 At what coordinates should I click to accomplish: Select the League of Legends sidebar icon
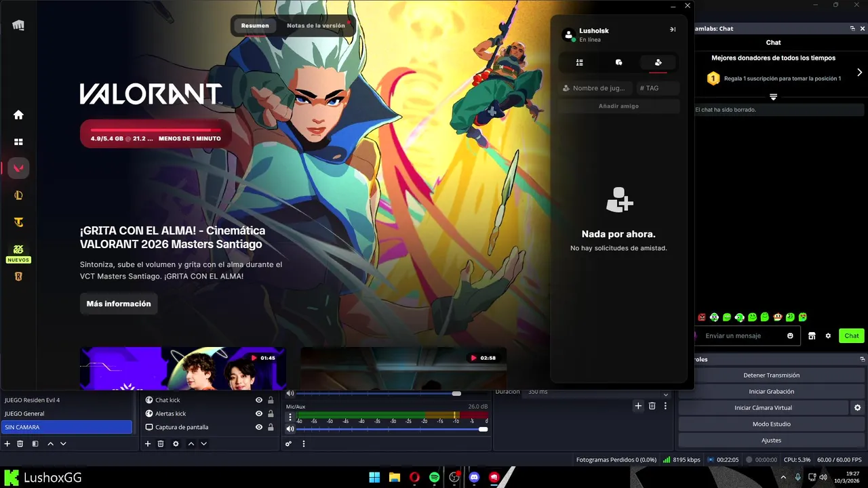[x=18, y=195]
